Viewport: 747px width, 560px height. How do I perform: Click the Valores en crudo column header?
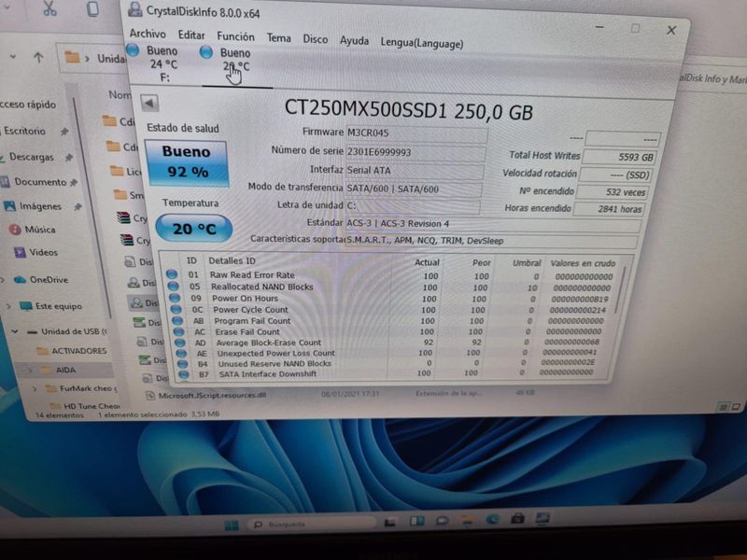pyautogui.click(x=583, y=263)
